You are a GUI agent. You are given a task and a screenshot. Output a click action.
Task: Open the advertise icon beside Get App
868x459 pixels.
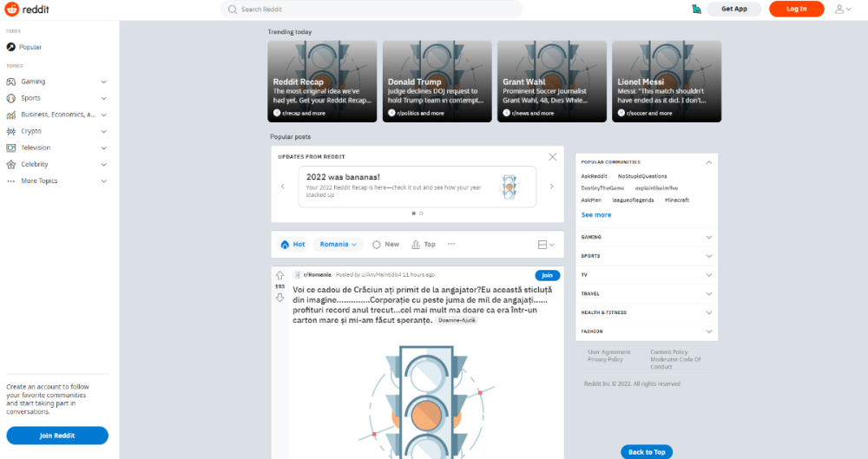(x=696, y=9)
